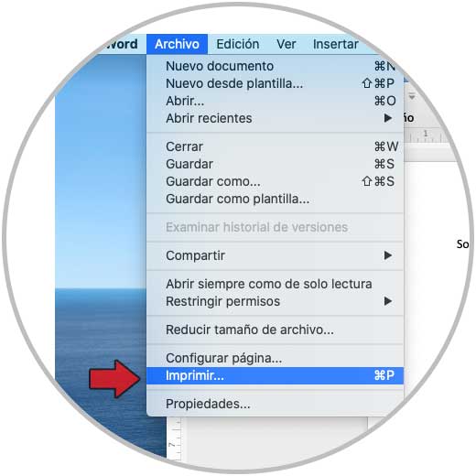
Task: Choose Reducir tamaño de archivo...
Action: click(275, 330)
